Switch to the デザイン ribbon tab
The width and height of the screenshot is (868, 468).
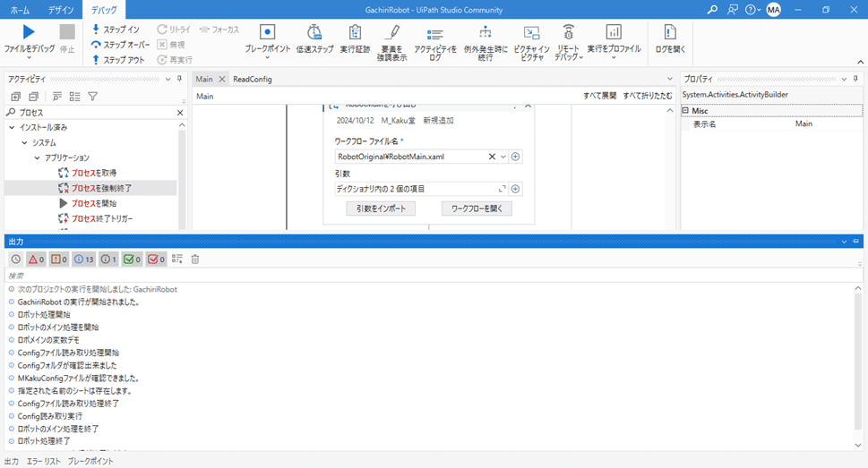coord(61,10)
